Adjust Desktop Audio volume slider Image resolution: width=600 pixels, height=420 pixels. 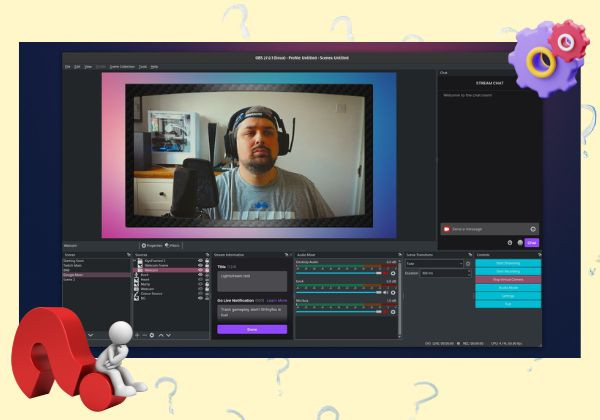(x=339, y=273)
